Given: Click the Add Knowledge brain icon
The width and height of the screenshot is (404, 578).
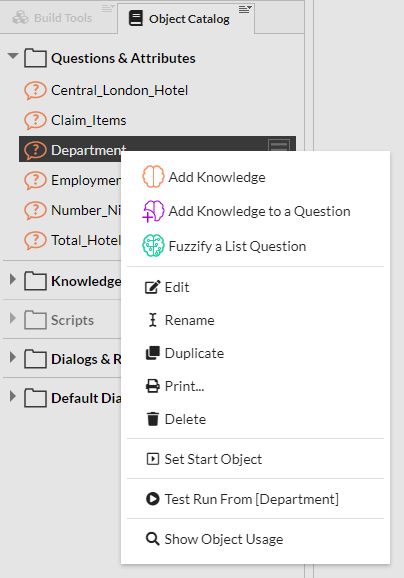Looking at the screenshot, I should (153, 177).
